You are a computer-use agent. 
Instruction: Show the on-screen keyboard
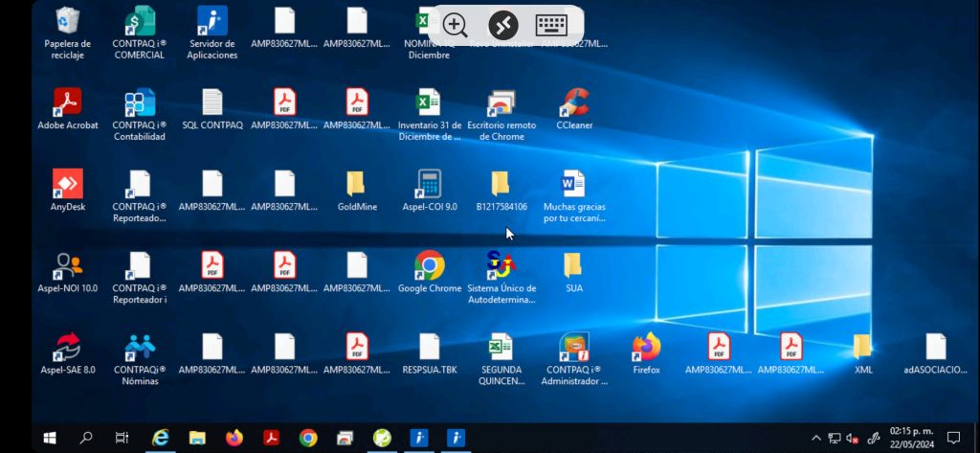point(551,26)
